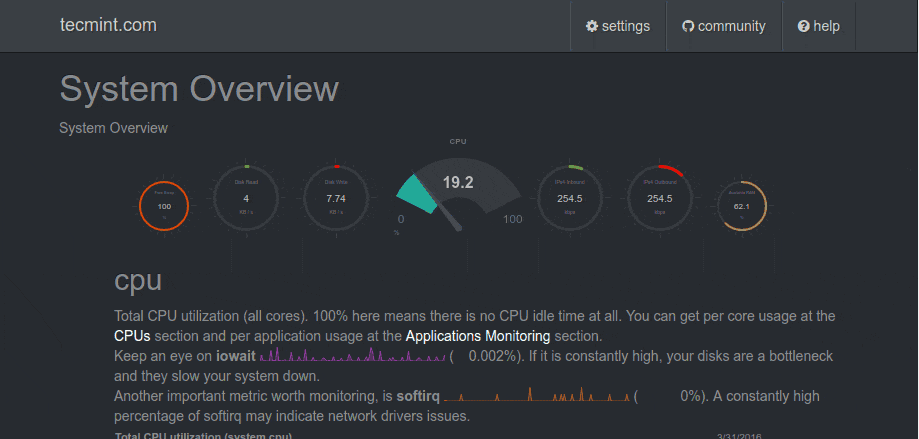This screenshot has height=439, width=919.
Task: Click the System Overview heading
Action: tap(199, 89)
